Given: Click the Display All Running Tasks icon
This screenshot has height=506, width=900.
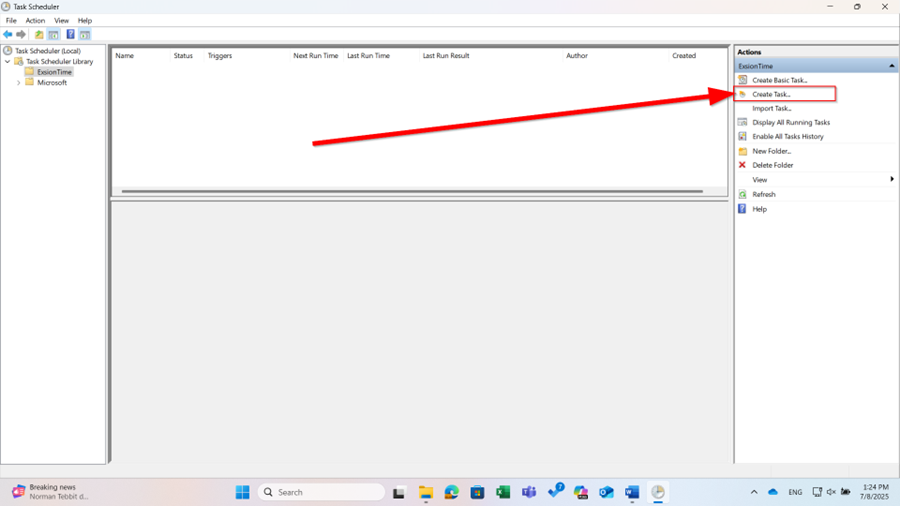Looking at the screenshot, I should click(742, 122).
